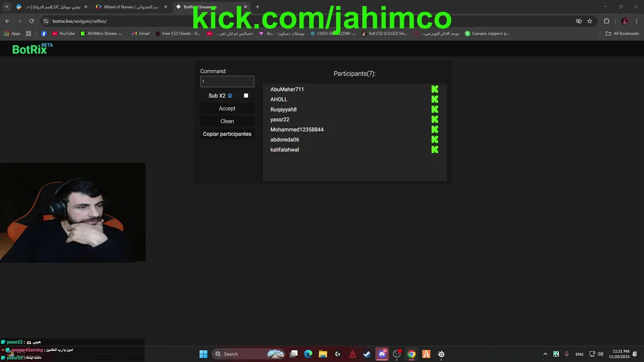Screen dimensions: 644x362
Task: Select participant name abdoreda06
Action: 284,140
